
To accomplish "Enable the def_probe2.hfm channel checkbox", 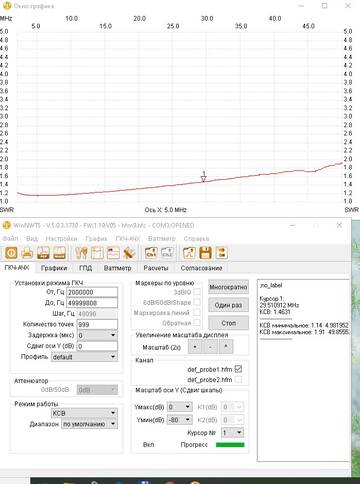I will click(x=238, y=379).
